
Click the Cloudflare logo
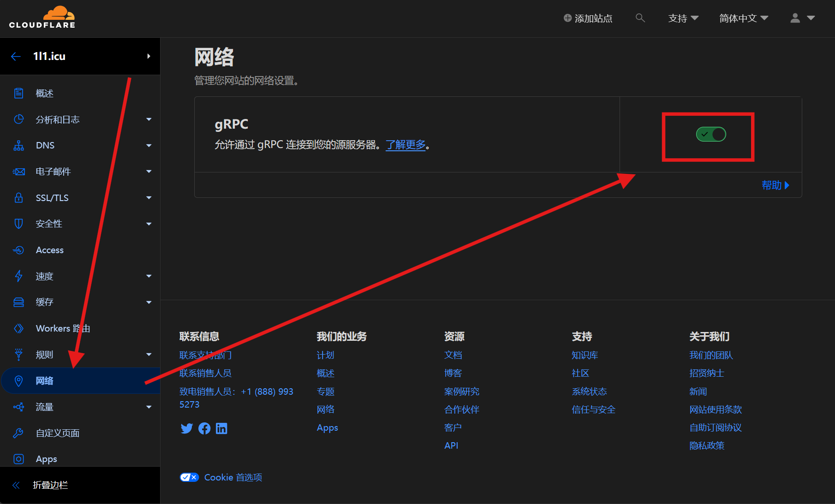point(42,18)
